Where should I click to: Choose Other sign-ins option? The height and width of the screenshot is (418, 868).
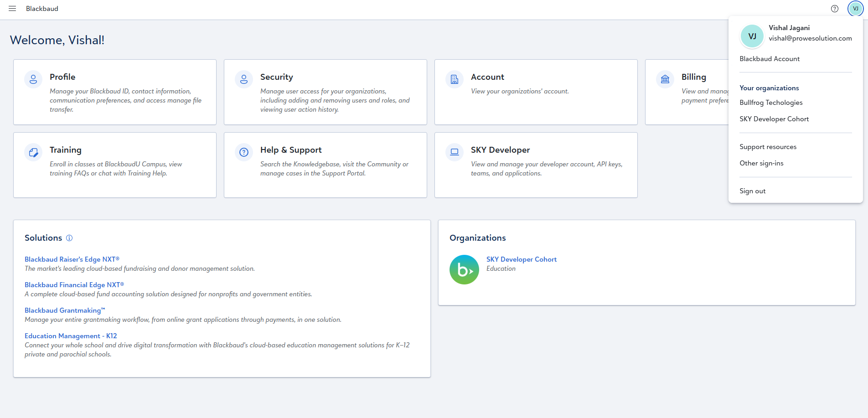pos(761,163)
